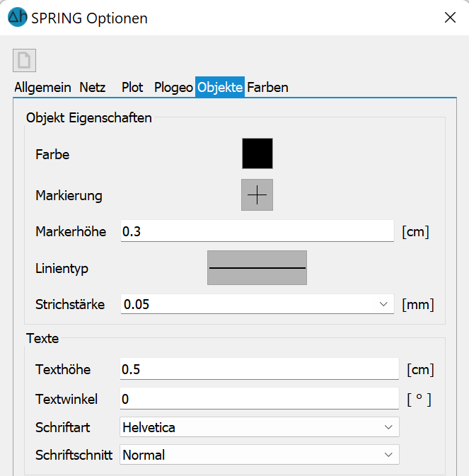Open the Plot tab
The width and height of the screenshot is (469, 476).
pyautogui.click(x=132, y=88)
